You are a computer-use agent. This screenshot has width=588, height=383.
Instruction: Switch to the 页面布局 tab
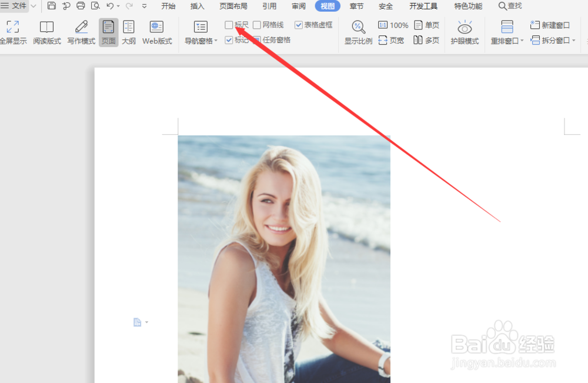click(x=233, y=6)
